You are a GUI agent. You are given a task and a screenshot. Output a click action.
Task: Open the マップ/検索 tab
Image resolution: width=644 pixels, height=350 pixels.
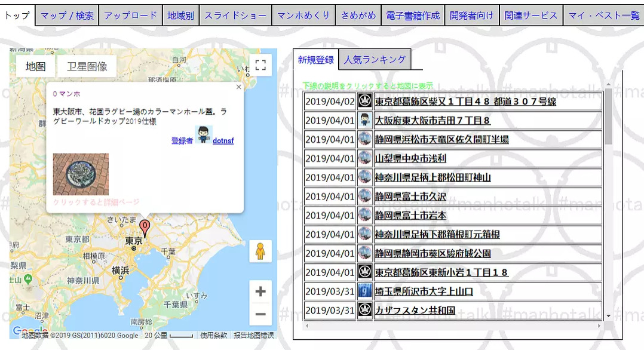click(67, 16)
